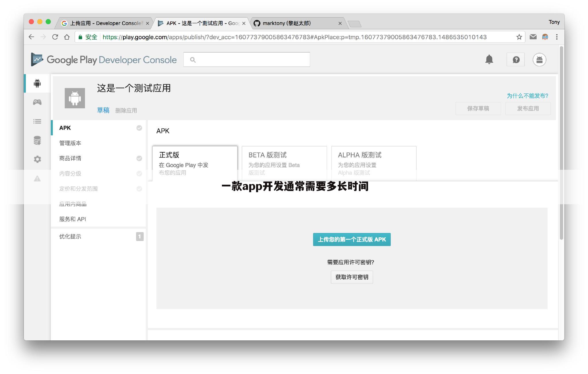Click the browser forward arrow
The height and width of the screenshot is (374, 588).
[x=43, y=37]
